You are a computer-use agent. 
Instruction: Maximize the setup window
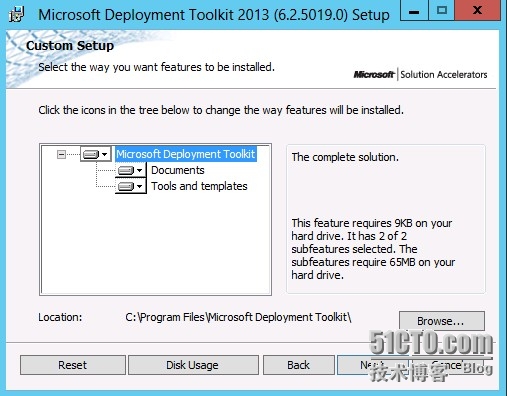pos(442,11)
